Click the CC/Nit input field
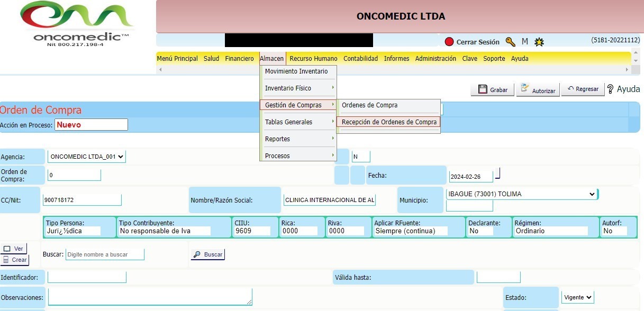This screenshot has width=644, height=311. [x=82, y=200]
